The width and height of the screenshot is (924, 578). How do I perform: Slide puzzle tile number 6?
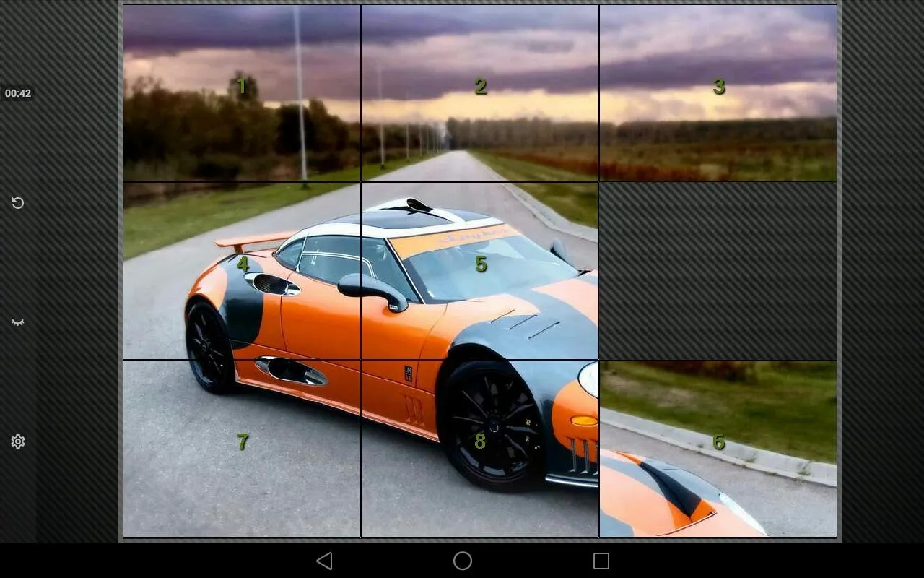tap(718, 449)
